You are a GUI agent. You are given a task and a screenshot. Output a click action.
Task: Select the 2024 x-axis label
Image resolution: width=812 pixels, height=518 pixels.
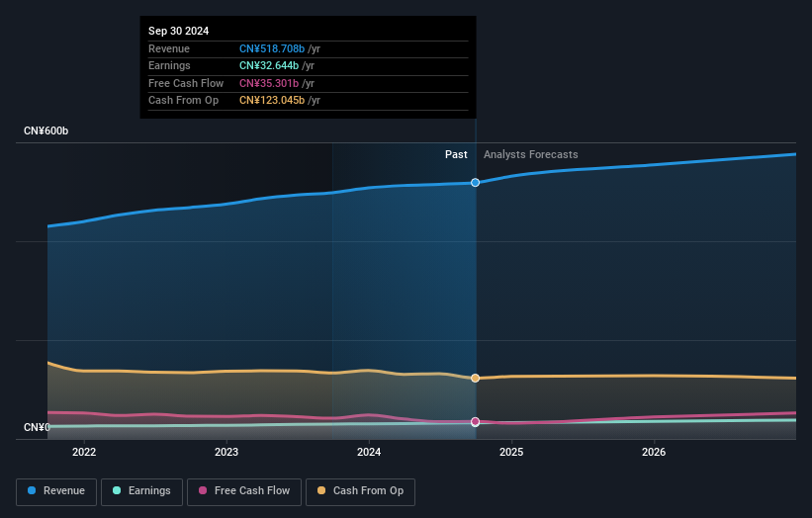click(x=369, y=452)
